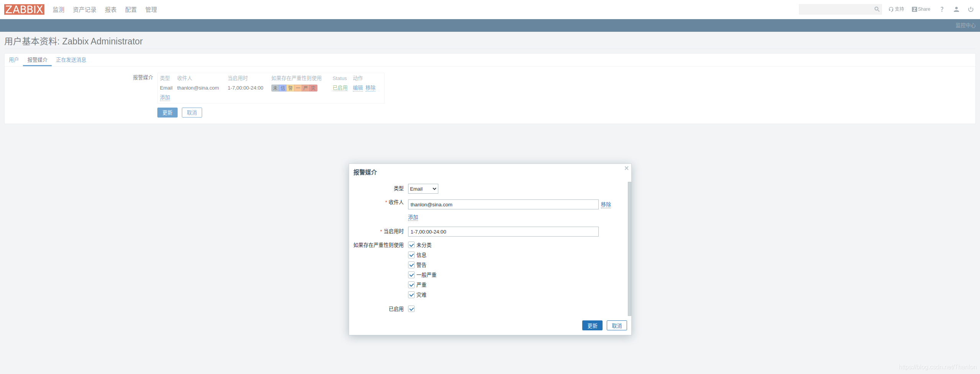
Task: Click the 灾 severity color badge
Action: (314, 88)
